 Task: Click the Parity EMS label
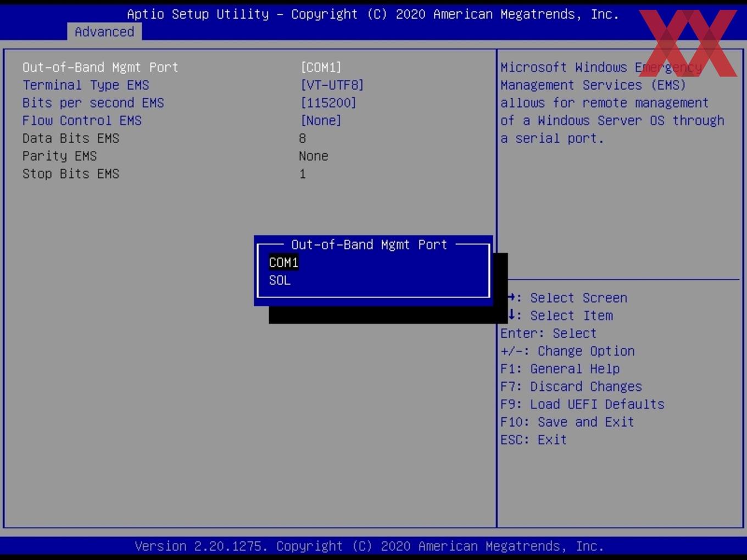[59, 156]
